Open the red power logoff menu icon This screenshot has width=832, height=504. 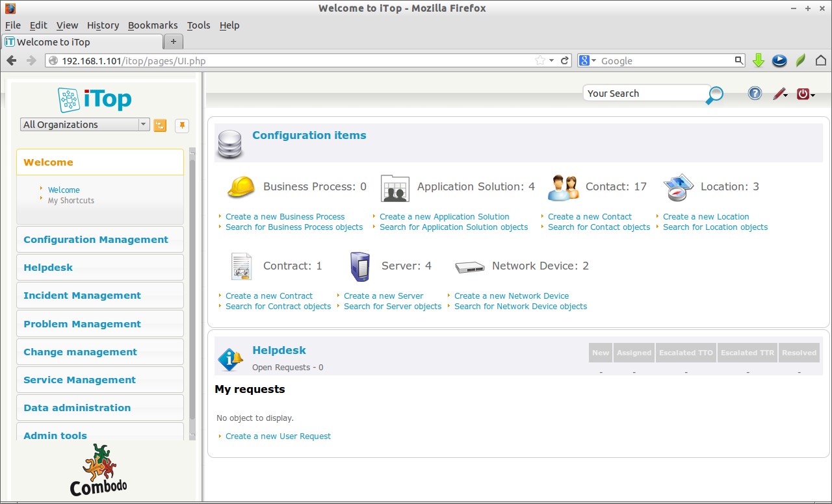point(805,94)
